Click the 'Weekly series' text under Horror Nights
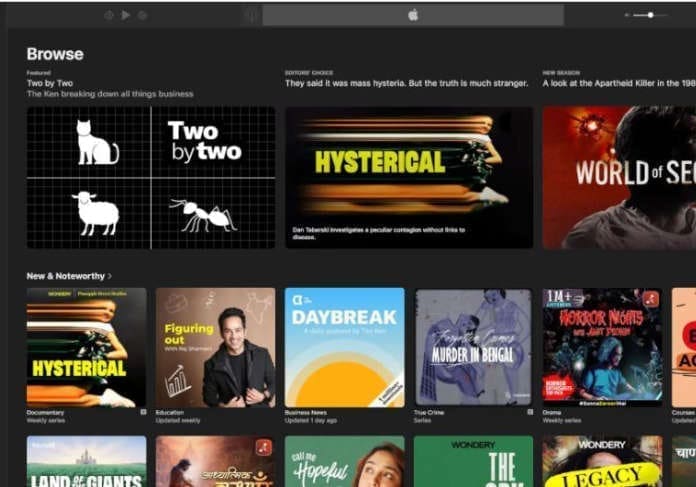The height and width of the screenshot is (487, 696). click(x=562, y=420)
